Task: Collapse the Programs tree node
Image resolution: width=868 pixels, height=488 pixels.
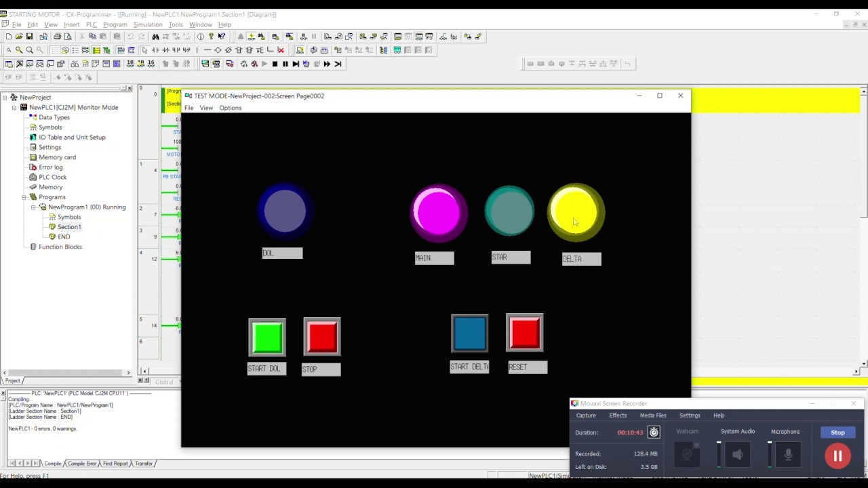Action: [x=24, y=197]
